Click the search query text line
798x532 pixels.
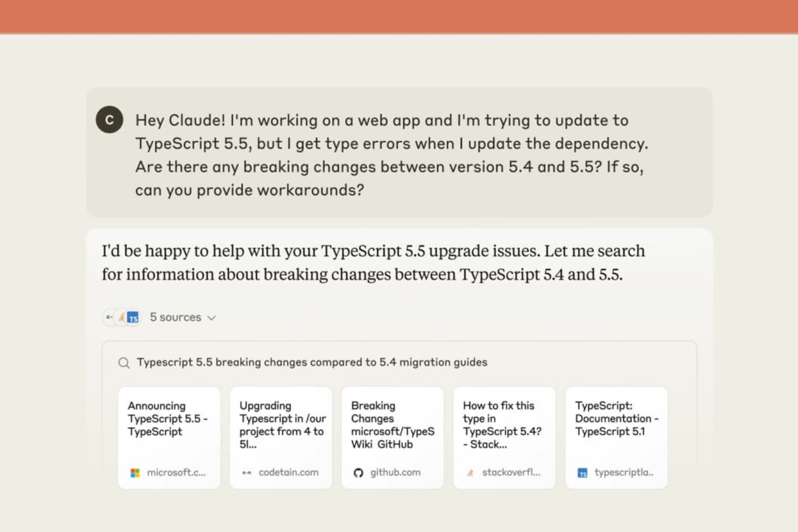tap(312, 362)
